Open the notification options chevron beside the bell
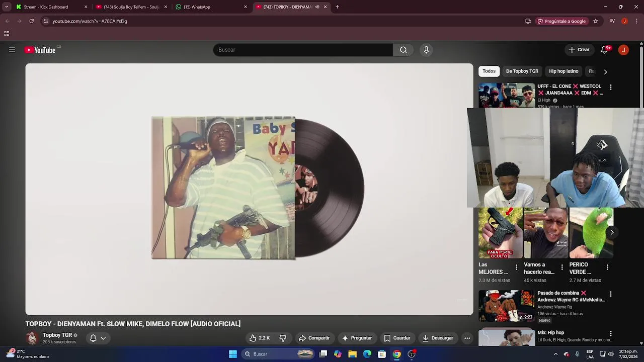This screenshot has width=644, height=362. click(x=103, y=338)
